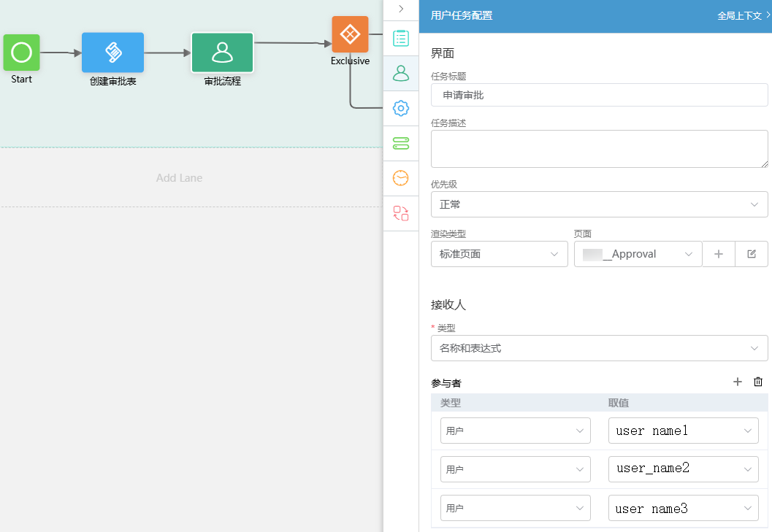Add a participant with the plus icon
Viewport: 772px width, 532px height.
tap(738, 382)
